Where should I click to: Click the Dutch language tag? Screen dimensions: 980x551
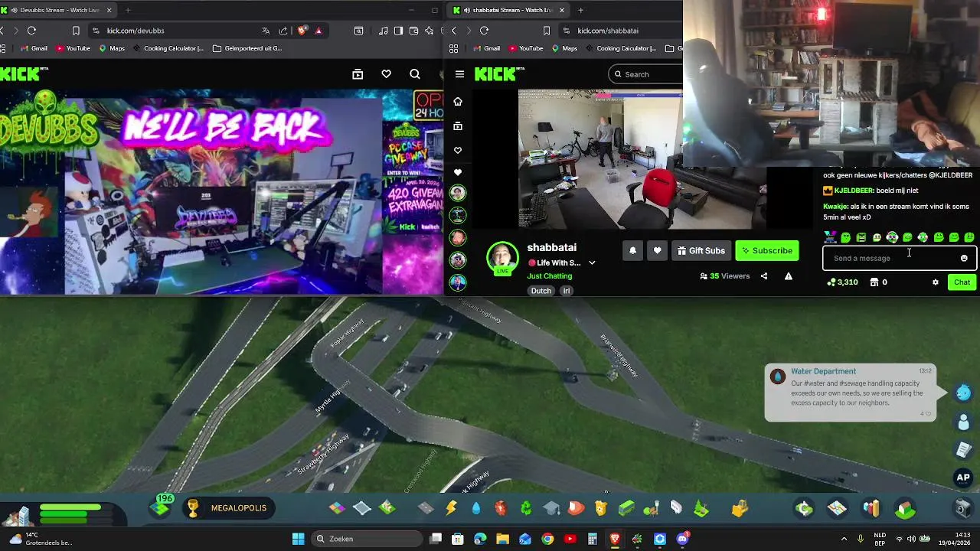(541, 291)
